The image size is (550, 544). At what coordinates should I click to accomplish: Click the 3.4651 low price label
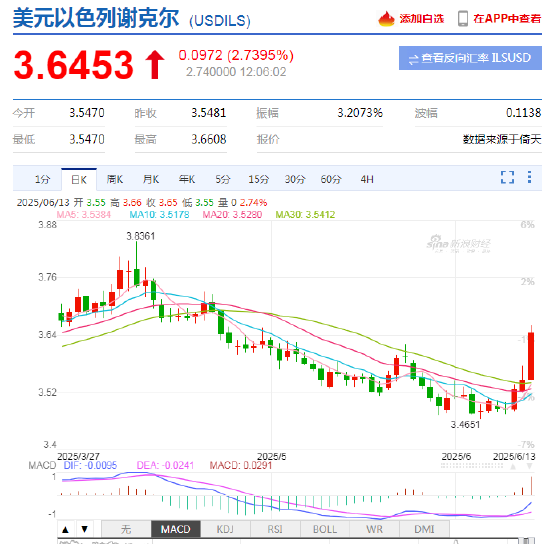pyautogui.click(x=465, y=425)
